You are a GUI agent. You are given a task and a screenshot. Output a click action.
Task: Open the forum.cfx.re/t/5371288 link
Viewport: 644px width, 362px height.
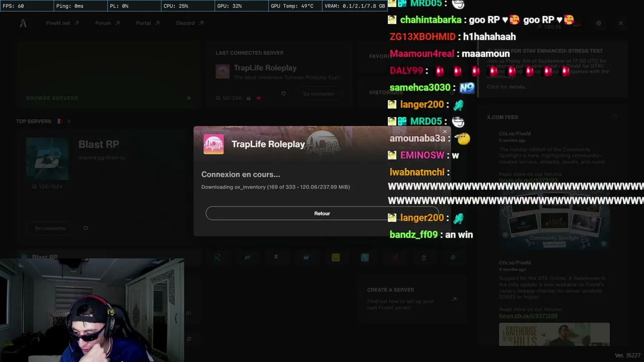click(x=528, y=316)
